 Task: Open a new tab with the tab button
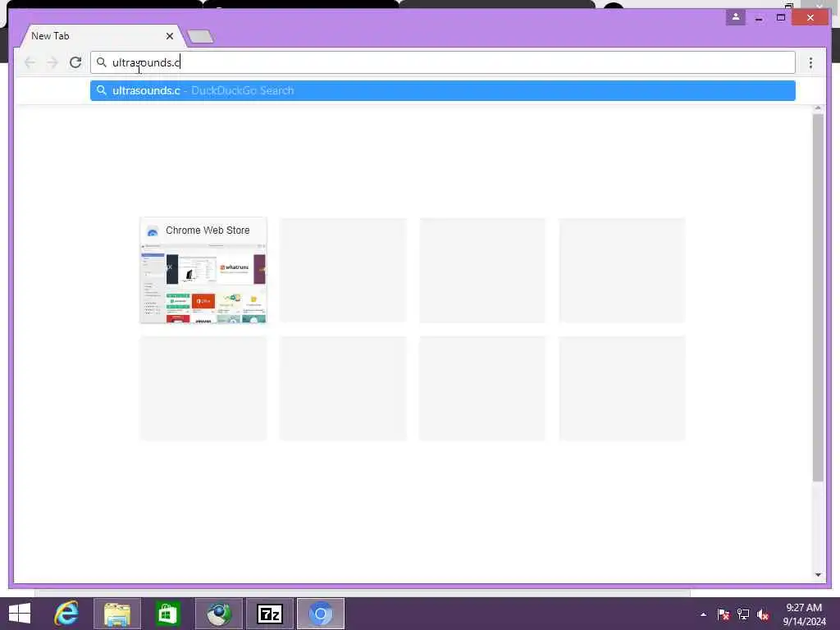point(201,36)
